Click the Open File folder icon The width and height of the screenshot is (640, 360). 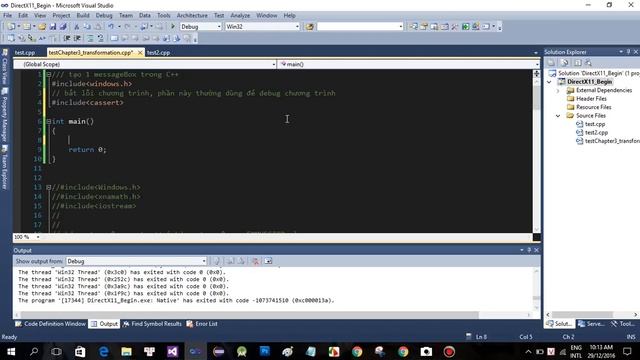(42, 27)
